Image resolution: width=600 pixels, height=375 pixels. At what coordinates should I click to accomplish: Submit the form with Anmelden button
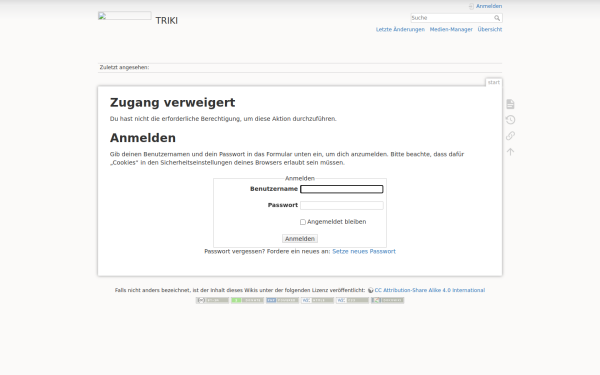coord(300,239)
